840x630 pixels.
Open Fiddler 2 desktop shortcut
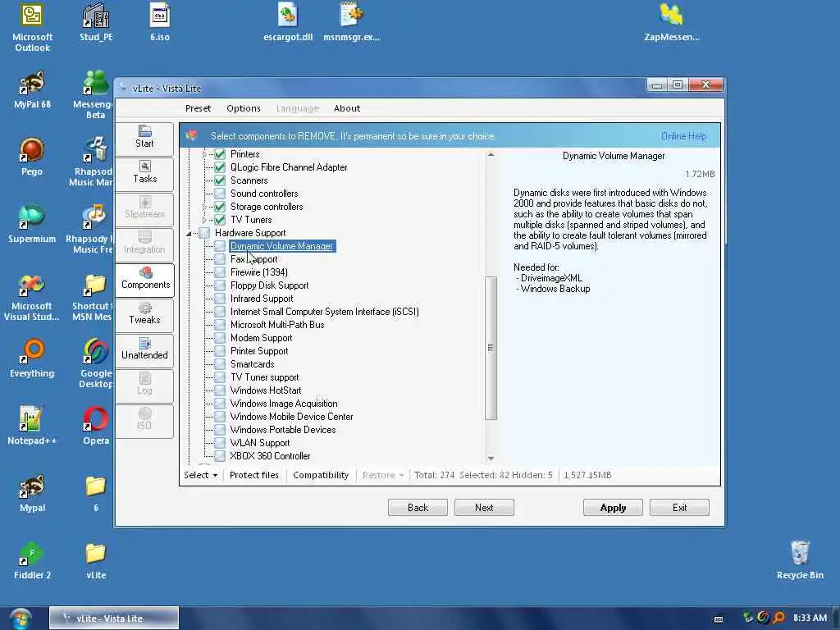32,560
